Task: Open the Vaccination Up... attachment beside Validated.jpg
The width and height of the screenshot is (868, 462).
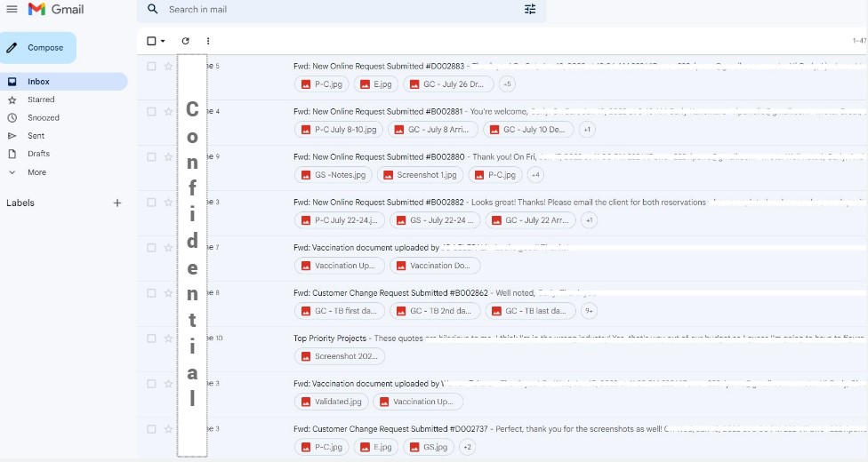Action: click(x=418, y=402)
